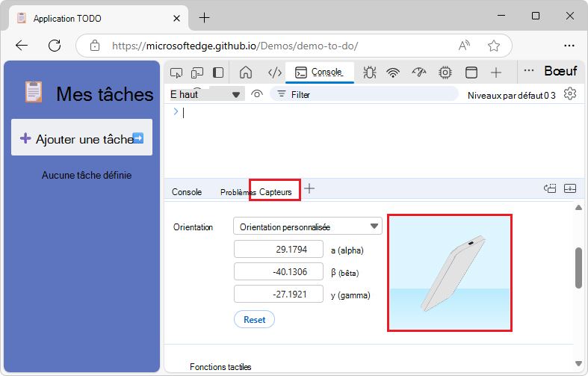Open the Elements tool icon

(x=274, y=73)
